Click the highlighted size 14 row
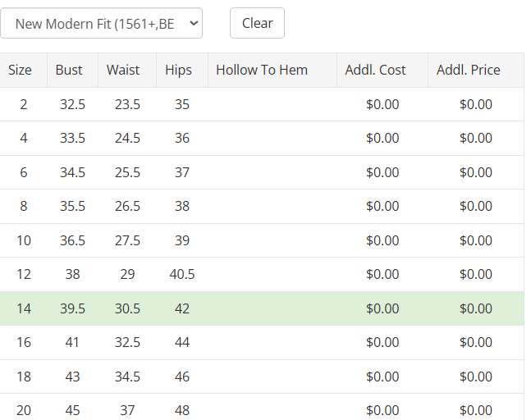 [24, 308]
